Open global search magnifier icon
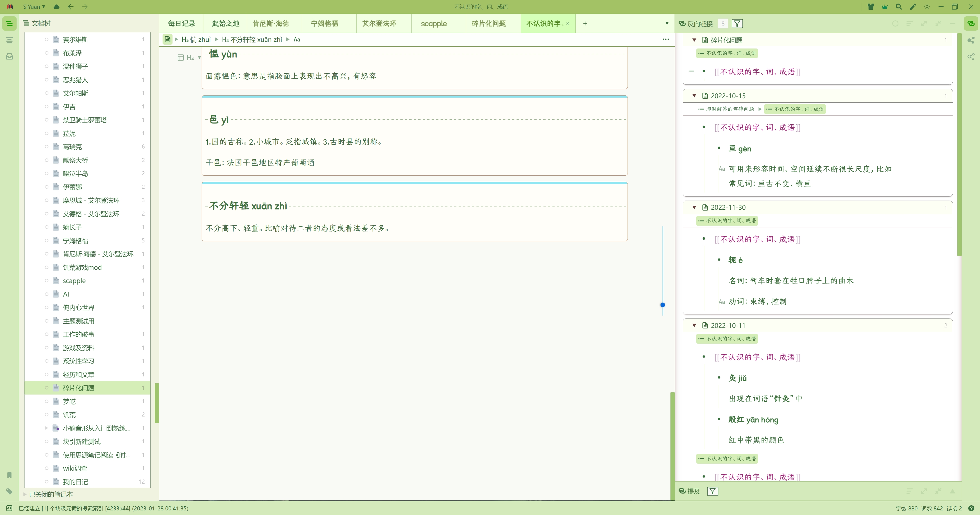 click(x=899, y=6)
